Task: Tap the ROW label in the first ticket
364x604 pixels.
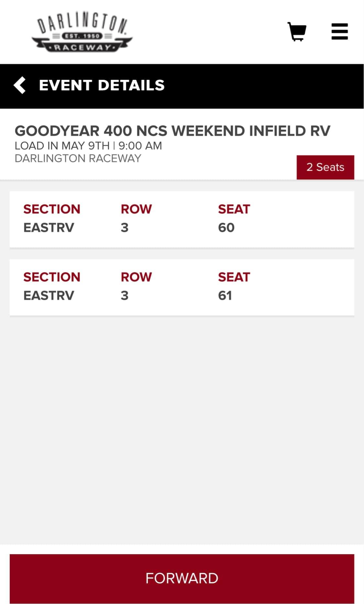Action: pos(136,209)
